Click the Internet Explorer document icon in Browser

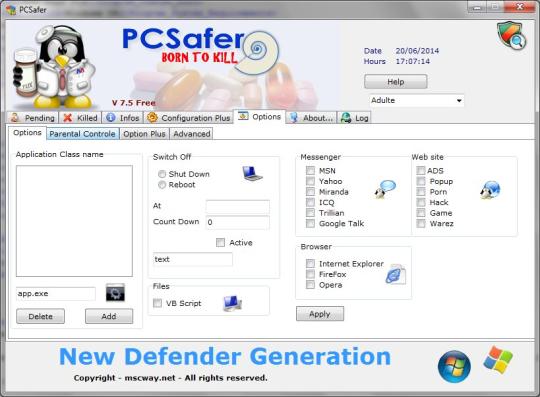(x=395, y=274)
